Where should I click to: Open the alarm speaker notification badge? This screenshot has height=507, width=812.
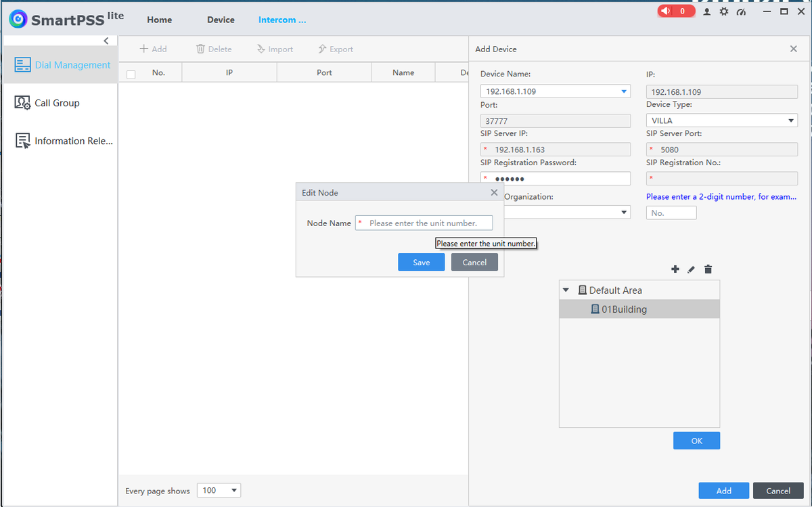[676, 12]
